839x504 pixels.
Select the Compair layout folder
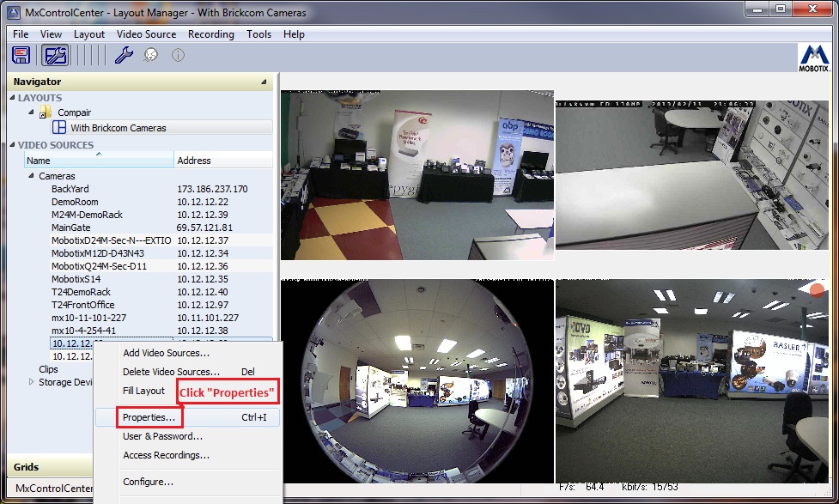click(75, 112)
